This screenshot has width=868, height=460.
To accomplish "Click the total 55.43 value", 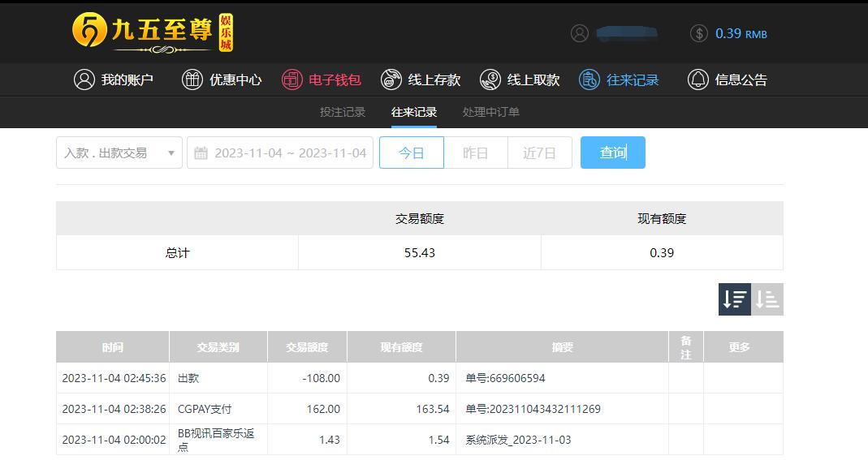I will [420, 252].
